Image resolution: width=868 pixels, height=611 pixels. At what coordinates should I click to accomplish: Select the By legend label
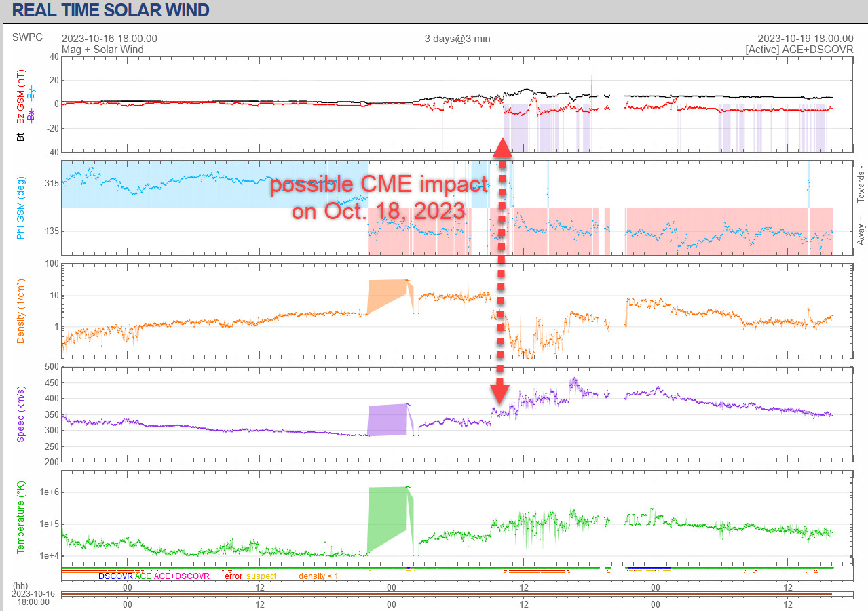click(x=31, y=94)
